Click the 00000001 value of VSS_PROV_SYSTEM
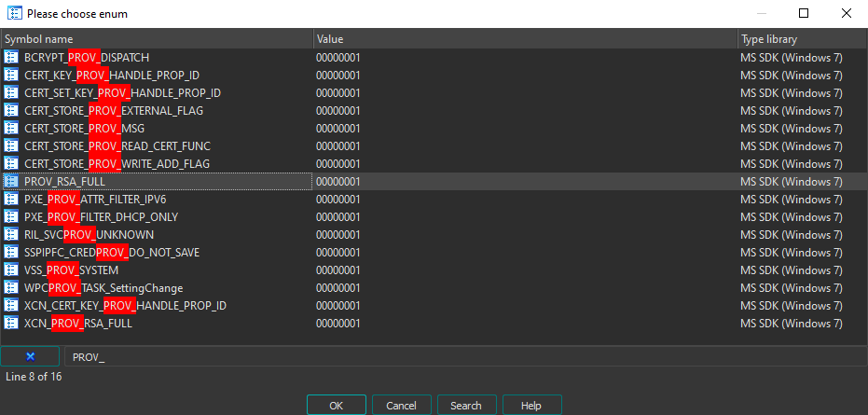Viewport: 868px width, 415px height. 338,270
